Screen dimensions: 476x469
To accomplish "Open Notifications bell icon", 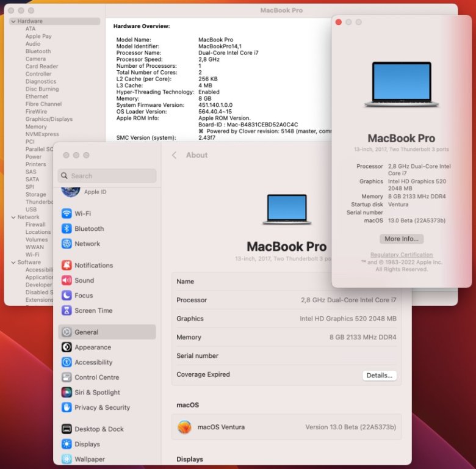I will coord(67,265).
